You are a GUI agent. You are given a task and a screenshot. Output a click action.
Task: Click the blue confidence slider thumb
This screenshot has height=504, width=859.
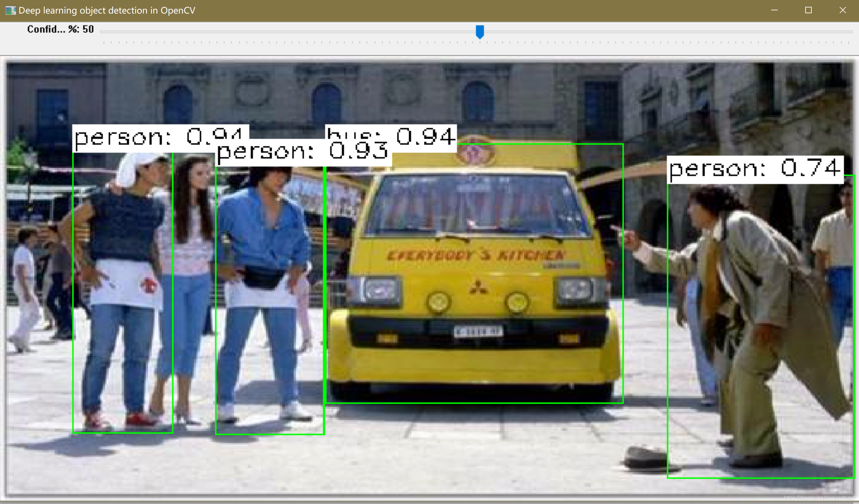(480, 31)
